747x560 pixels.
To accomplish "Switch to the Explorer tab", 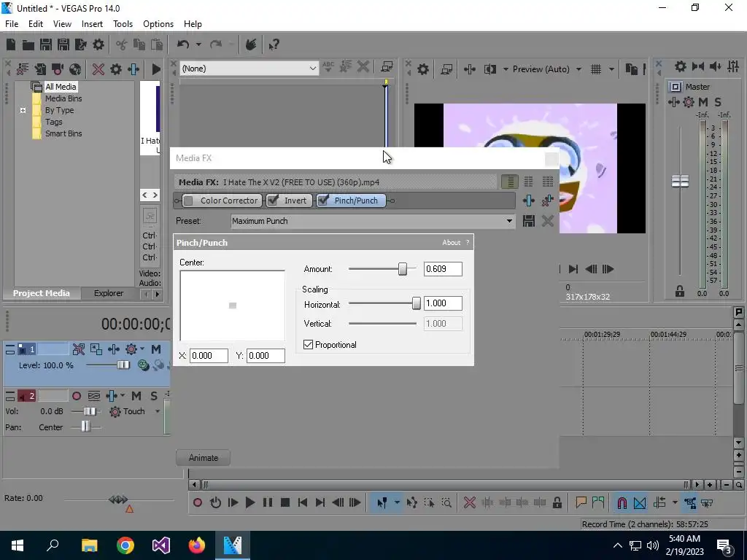I will (109, 293).
